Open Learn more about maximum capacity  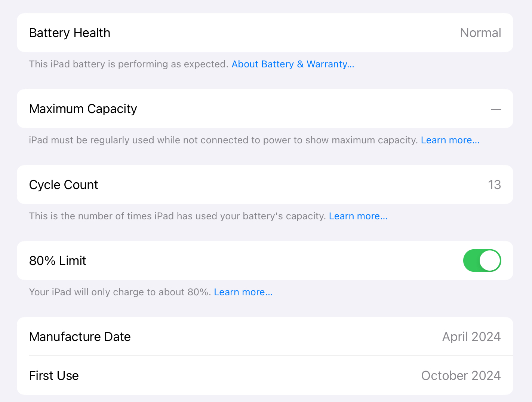coord(450,140)
